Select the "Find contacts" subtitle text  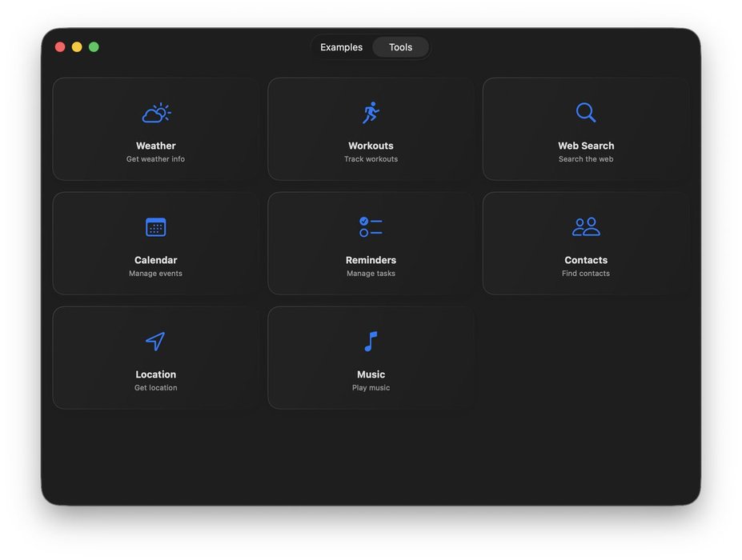586,274
